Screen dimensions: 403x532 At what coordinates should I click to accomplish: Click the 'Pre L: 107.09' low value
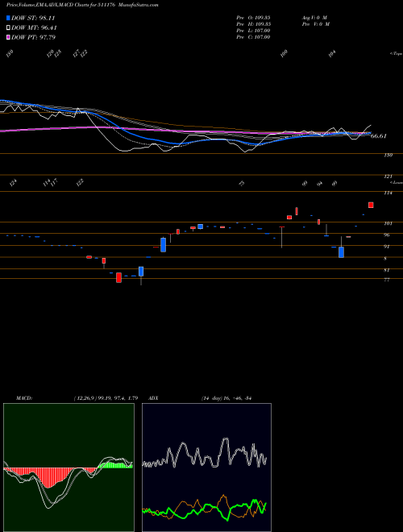[x=253, y=31]
